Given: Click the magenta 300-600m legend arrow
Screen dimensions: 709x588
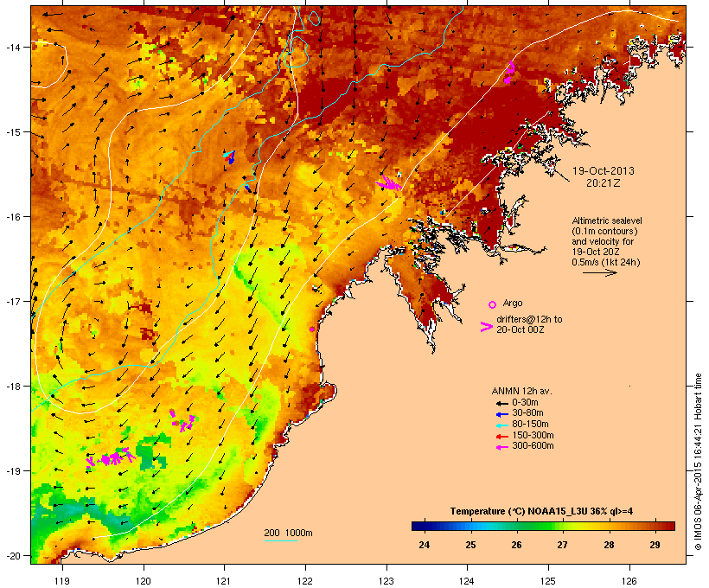Looking at the screenshot, I should 501,447.
